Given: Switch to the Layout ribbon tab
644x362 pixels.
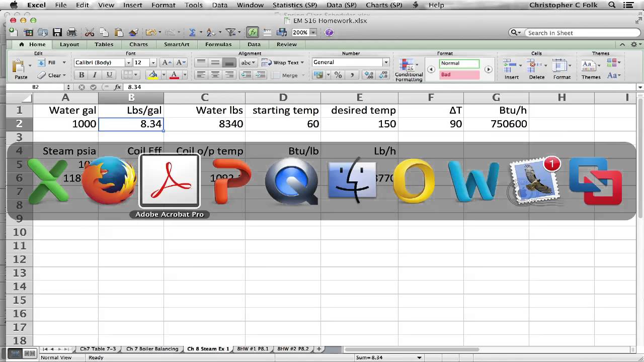Looking at the screenshot, I should [x=69, y=44].
